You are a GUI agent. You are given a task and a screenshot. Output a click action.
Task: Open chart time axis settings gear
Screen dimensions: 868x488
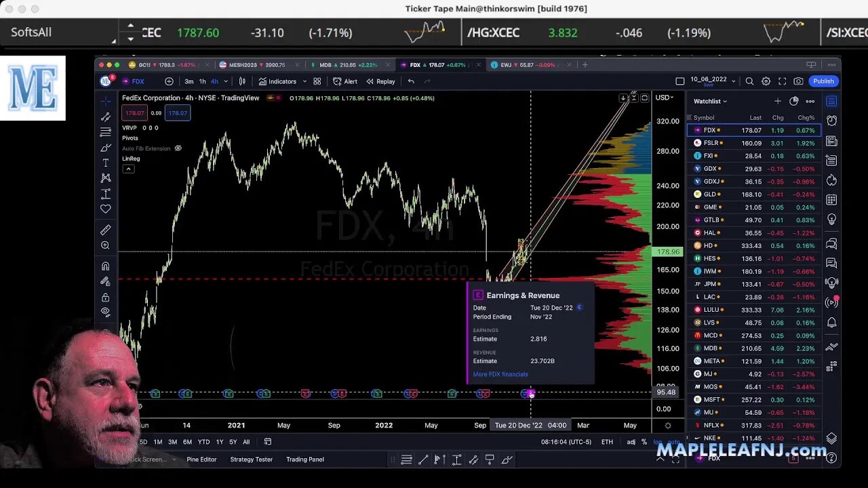667,426
